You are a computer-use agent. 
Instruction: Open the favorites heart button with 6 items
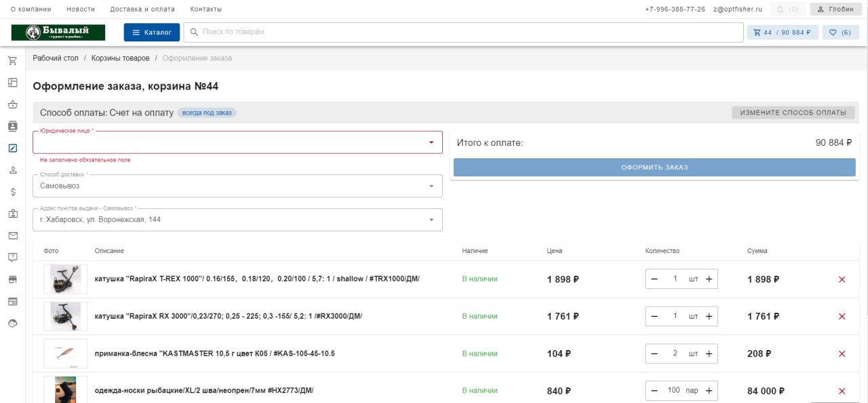coord(840,32)
